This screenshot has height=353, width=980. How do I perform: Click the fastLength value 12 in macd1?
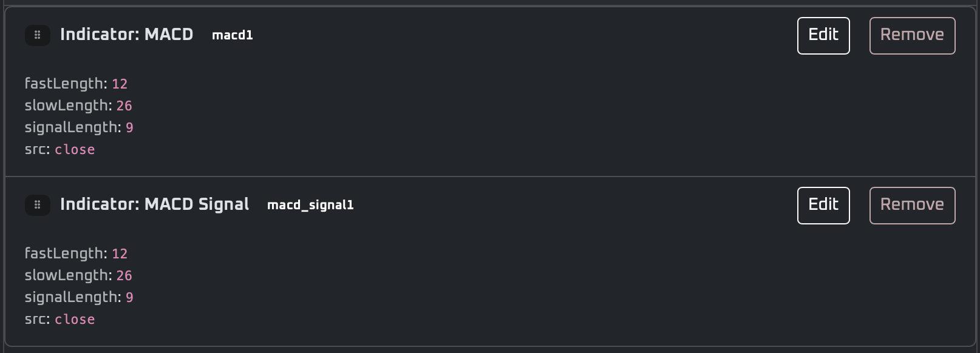(x=120, y=84)
